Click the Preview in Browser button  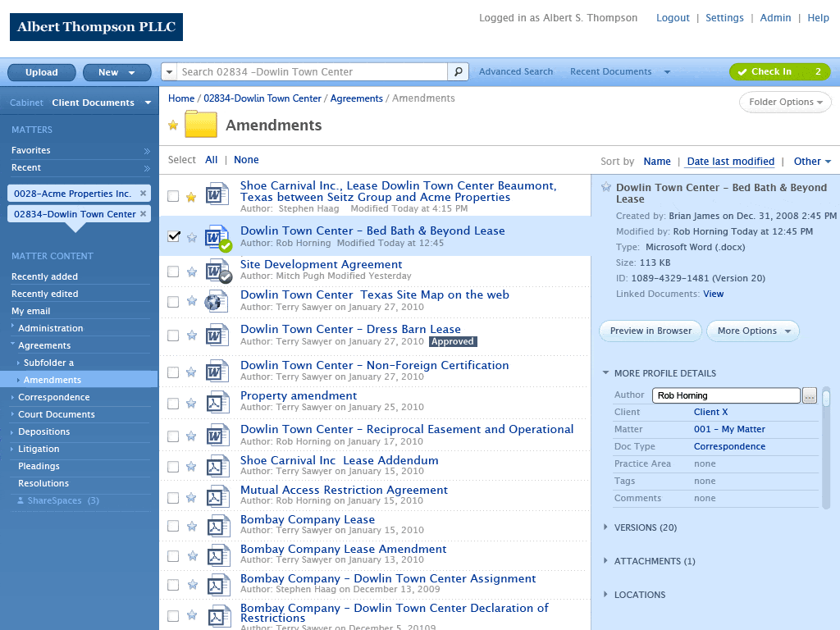coord(650,331)
